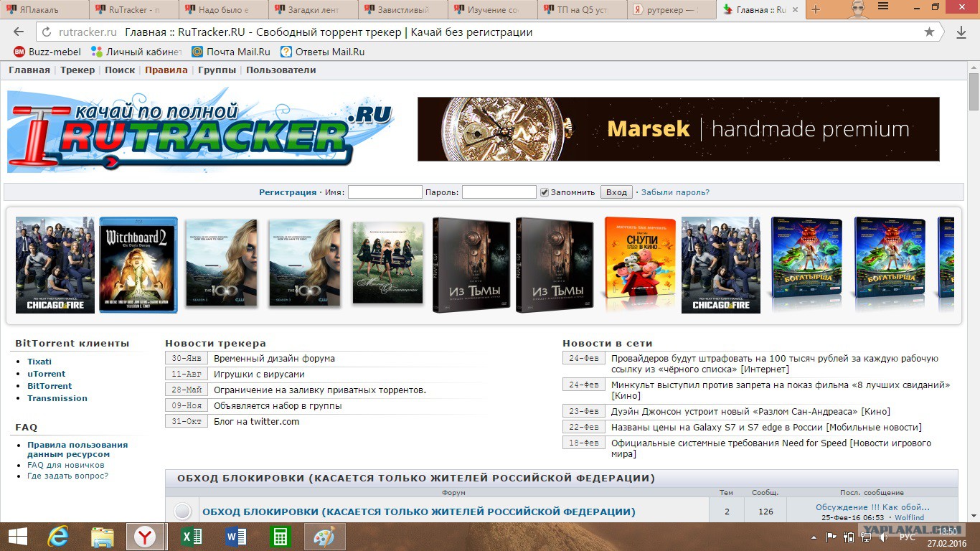Open Windows Start button
The image size is (980, 551).
18,537
